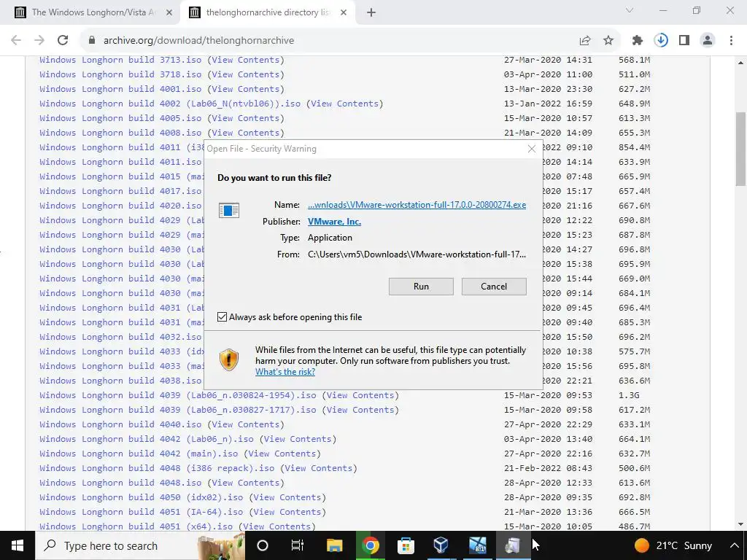Uncheck Always ask before opening this file
Viewport: 747px width, 560px height.
(x=222, y=316)
